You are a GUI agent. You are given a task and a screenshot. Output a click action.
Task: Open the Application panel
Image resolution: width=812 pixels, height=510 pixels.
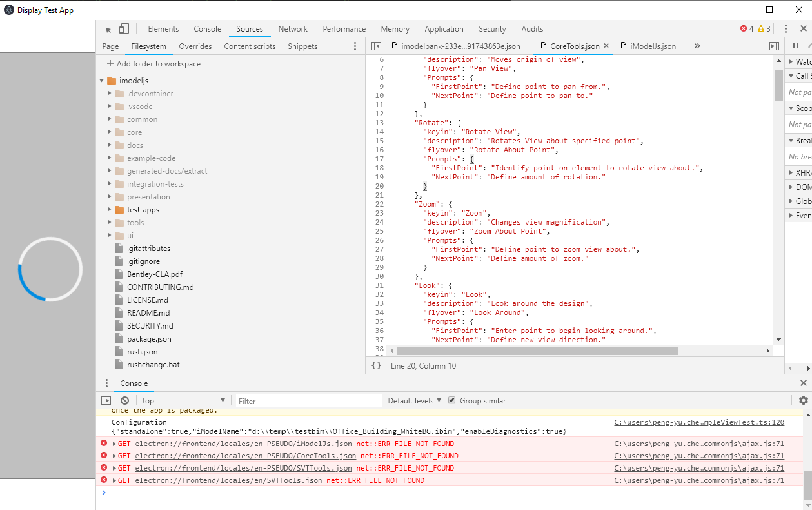point(444,29)
